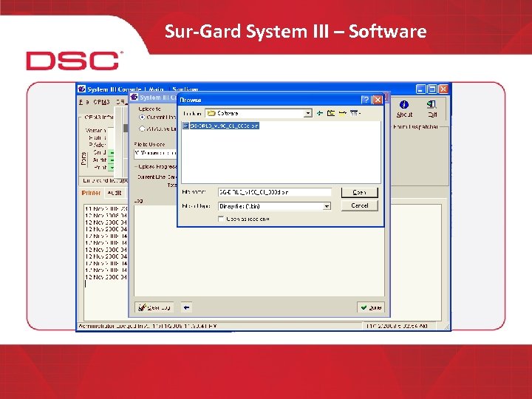532x399 pixels.
Task: Click the System III Console title bar icon
Action: coord(81,89)
